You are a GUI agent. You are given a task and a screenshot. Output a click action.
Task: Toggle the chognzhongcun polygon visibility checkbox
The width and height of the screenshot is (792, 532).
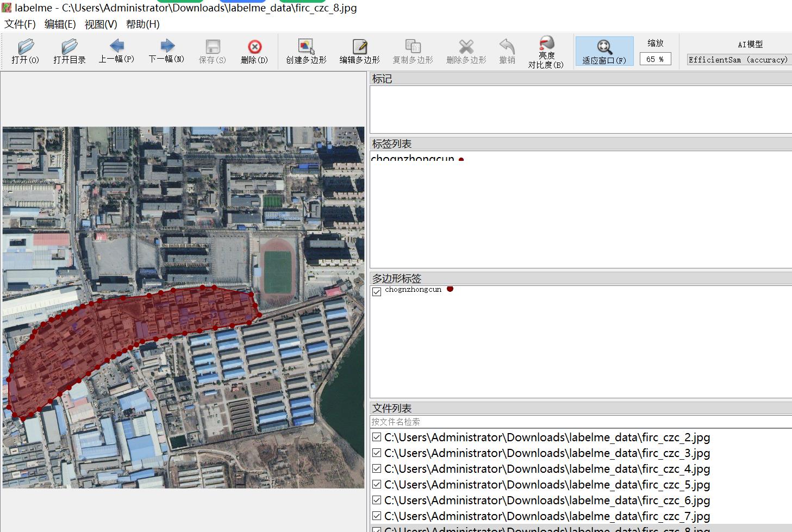pos(377,292)
